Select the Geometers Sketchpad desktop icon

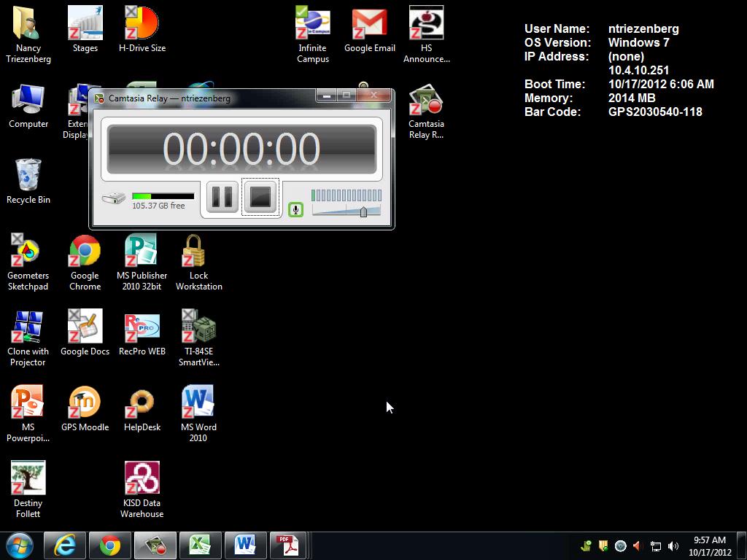click(28, 262)
